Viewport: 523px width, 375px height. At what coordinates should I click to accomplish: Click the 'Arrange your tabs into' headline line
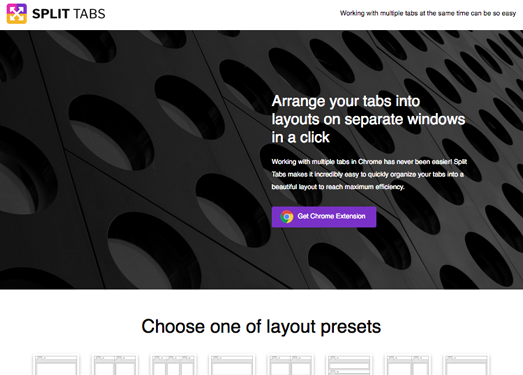click(346, 101)
